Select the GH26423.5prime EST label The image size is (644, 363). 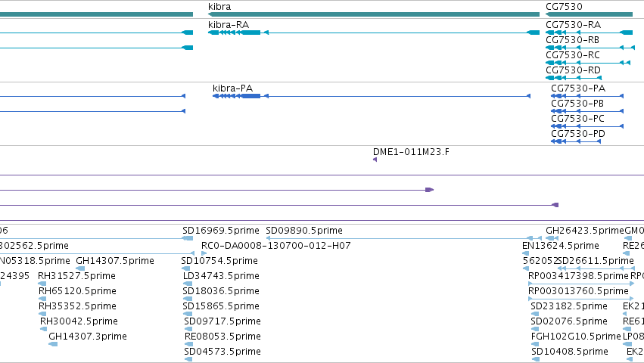[x=585, y=231]
